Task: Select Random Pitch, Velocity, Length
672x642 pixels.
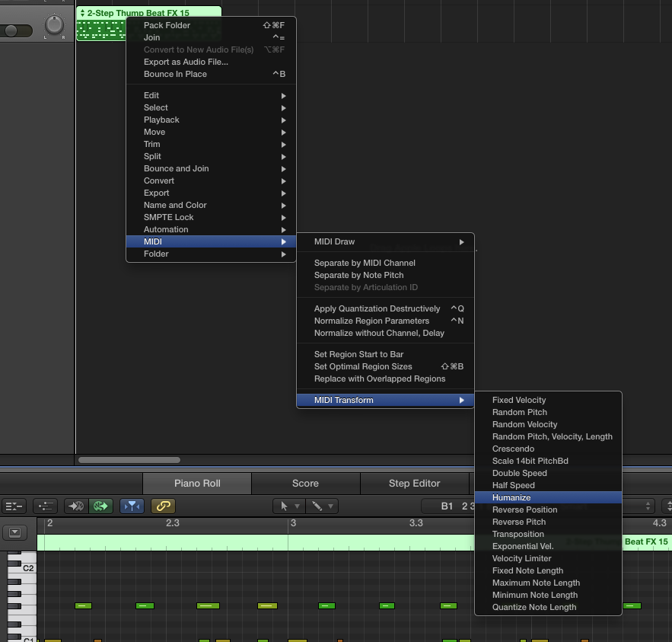Action: pyautogui.click(x=548, y=436)
